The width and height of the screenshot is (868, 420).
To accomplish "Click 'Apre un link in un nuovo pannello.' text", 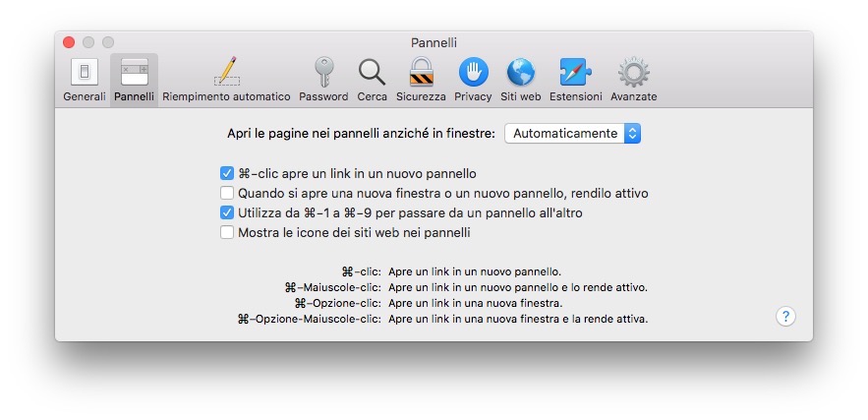I will coord(475,272).
